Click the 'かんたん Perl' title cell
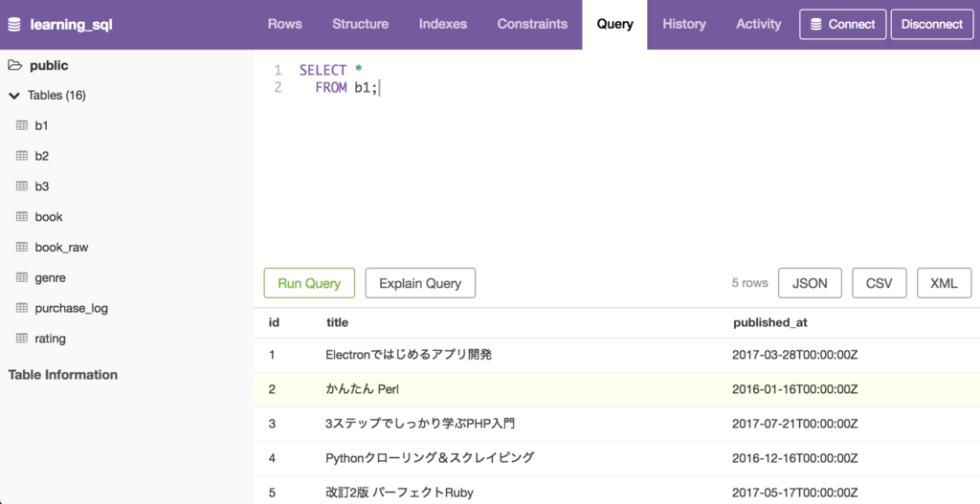 tap(362, 389)
